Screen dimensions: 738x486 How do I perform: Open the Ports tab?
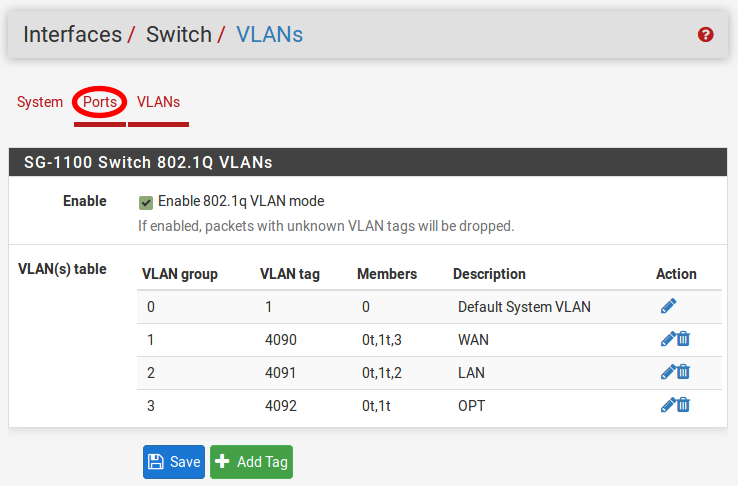pyautogui.click(x=100, y=102)
